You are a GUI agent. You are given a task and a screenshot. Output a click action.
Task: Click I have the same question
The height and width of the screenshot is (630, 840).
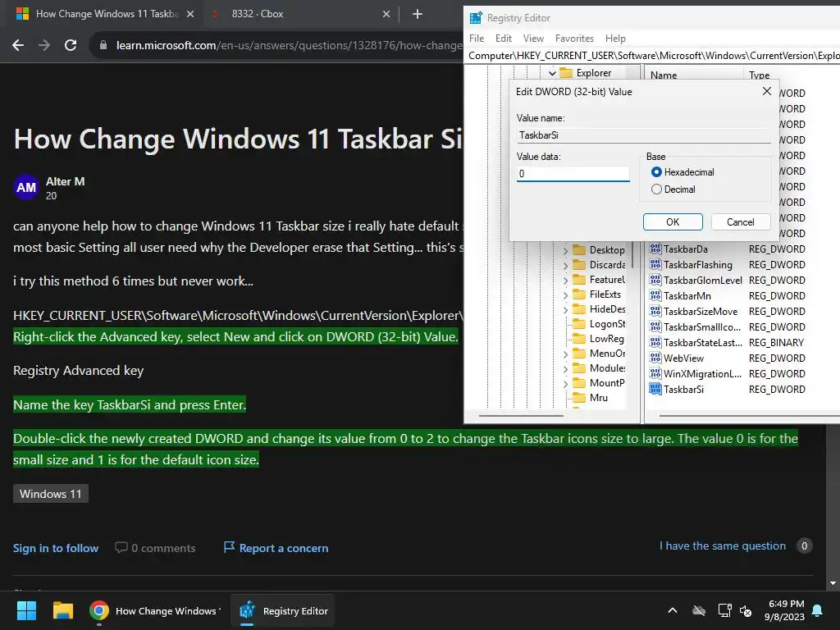722,546
